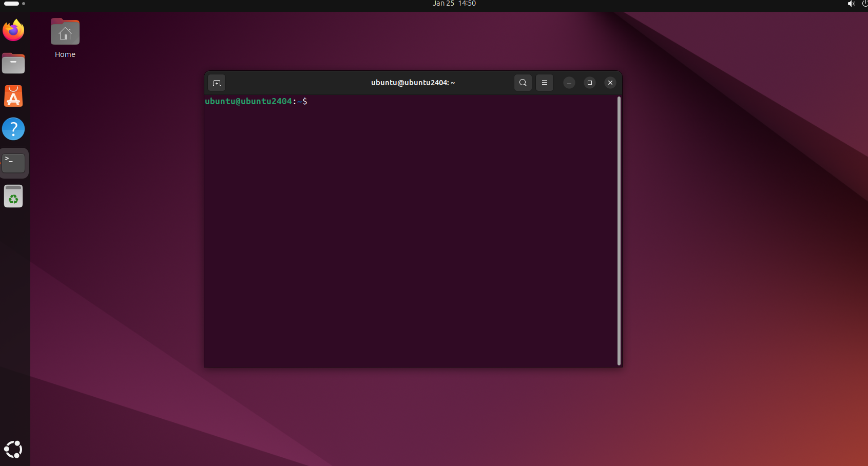Show applications with Ubuntu logo button
The image size is (868, 466).
[13, 450]
